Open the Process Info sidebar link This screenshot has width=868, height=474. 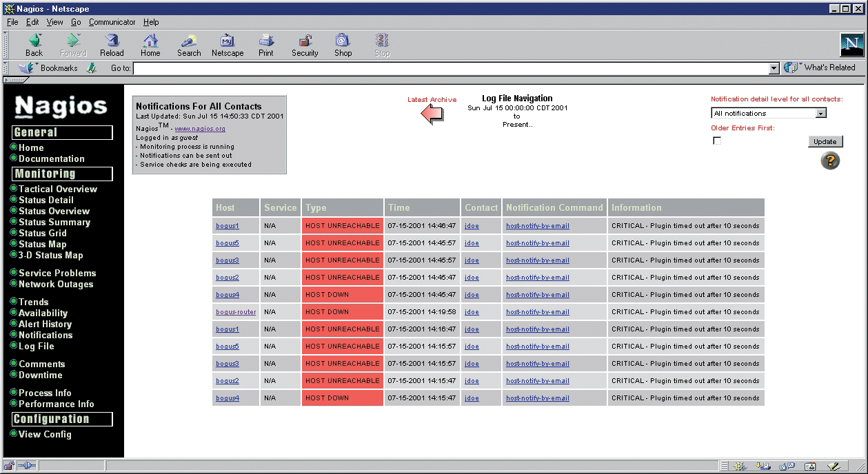tap(45, 393)
